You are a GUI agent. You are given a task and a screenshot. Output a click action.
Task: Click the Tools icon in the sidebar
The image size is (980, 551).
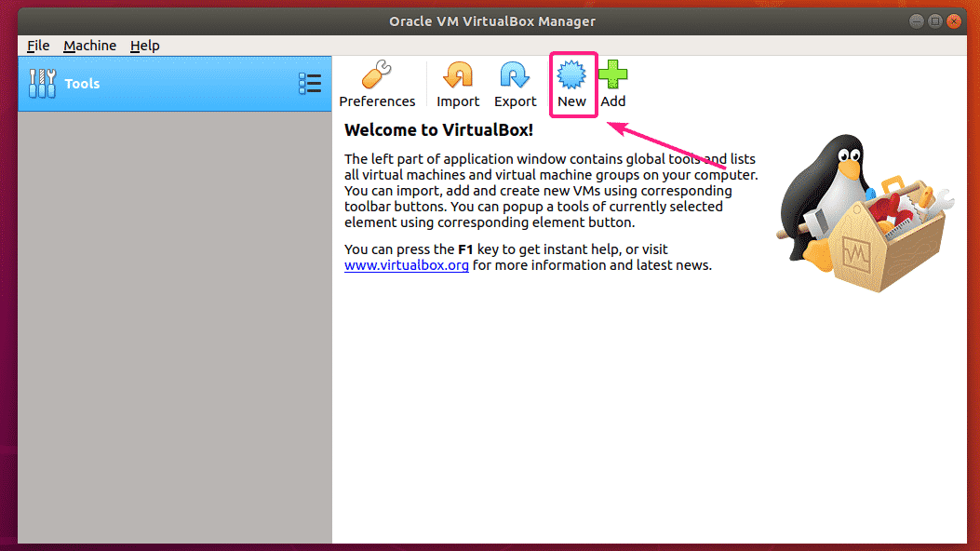(x=43, y=83)
